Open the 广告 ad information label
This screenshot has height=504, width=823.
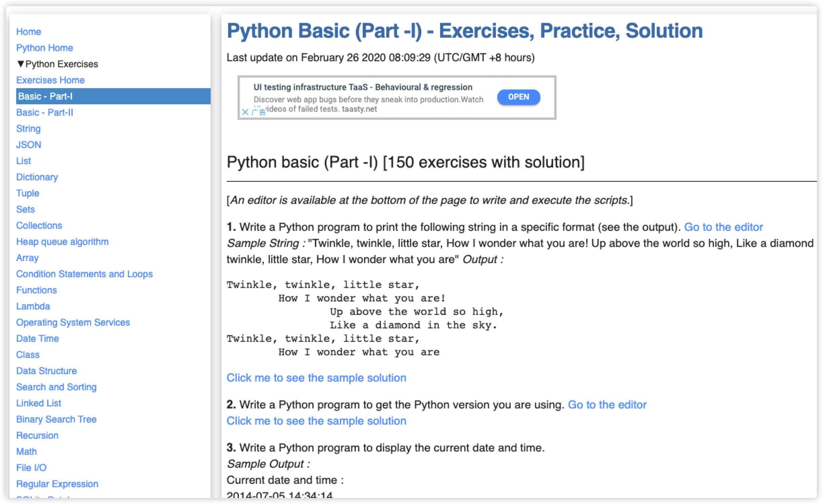[x=258, y=113]
